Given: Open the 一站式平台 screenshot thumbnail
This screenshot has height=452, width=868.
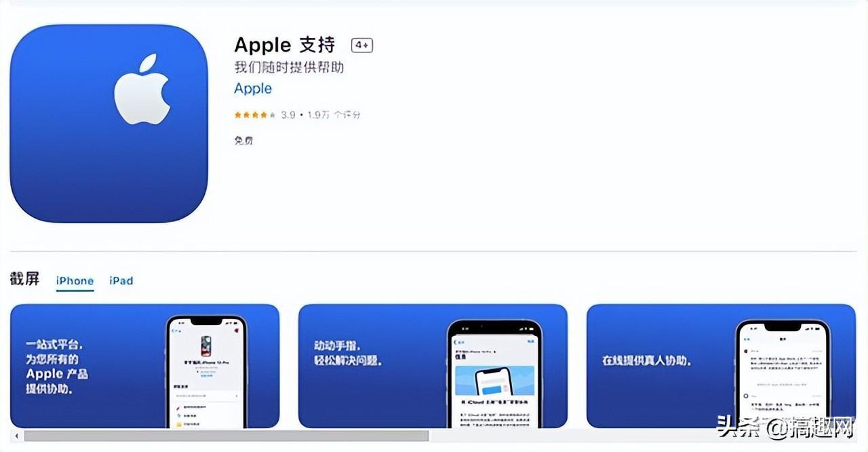Looking at the screenshot, I should pyautogui.click(x=144, y=366).
